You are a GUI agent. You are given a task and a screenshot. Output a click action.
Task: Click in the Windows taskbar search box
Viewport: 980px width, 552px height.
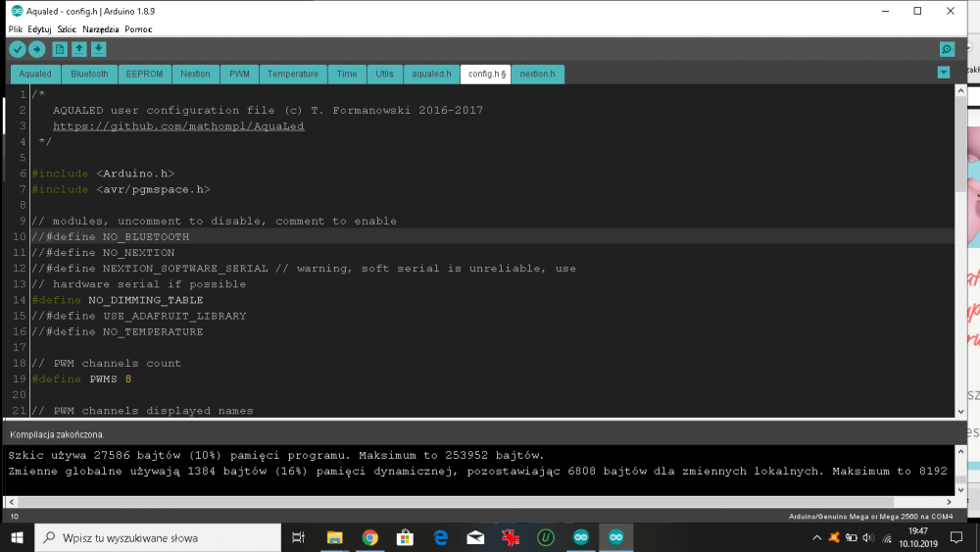coord(157,537)
